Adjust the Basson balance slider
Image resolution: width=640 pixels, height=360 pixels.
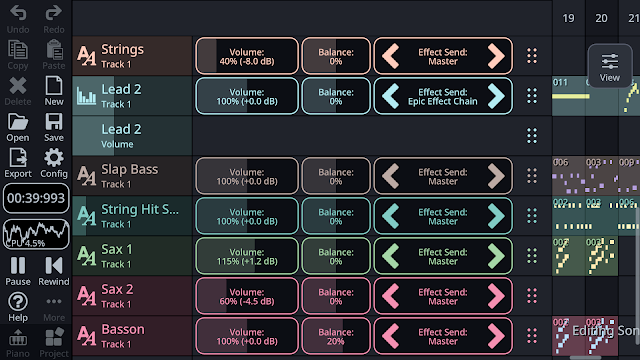(336, 336)
